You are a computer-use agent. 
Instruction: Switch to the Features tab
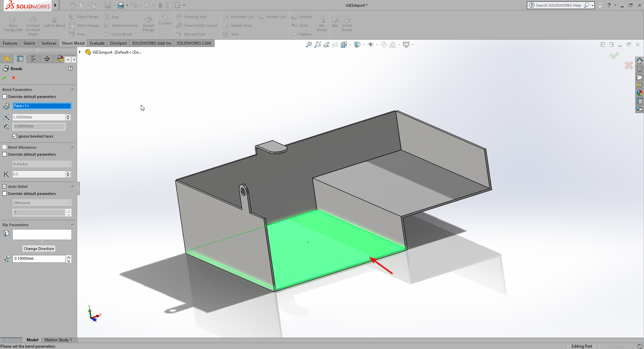pyautogui.click(x=10, y=43)
